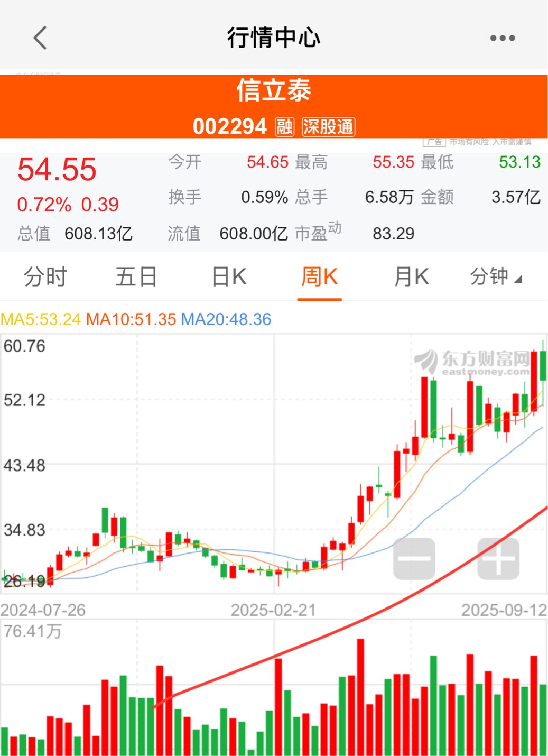Tap the 52.12 price axis label
Image resolution: width=548 pixels, height=756 pixels.
click(24, 400)
